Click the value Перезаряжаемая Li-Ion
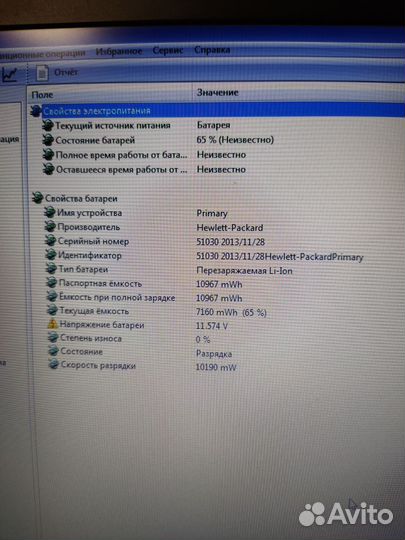 244,271
